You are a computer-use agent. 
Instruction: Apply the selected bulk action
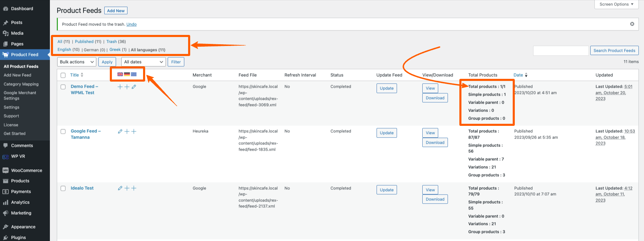107,62
